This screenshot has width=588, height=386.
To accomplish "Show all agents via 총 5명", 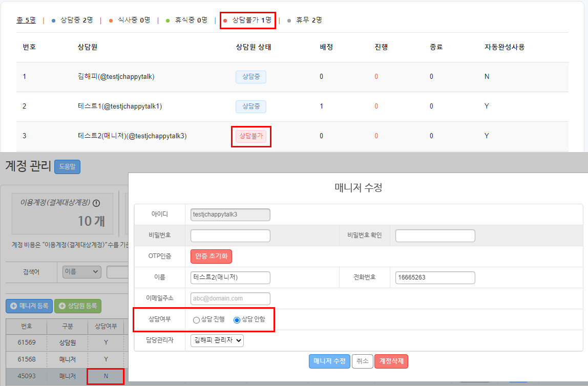I will click(x=26, y=20).
